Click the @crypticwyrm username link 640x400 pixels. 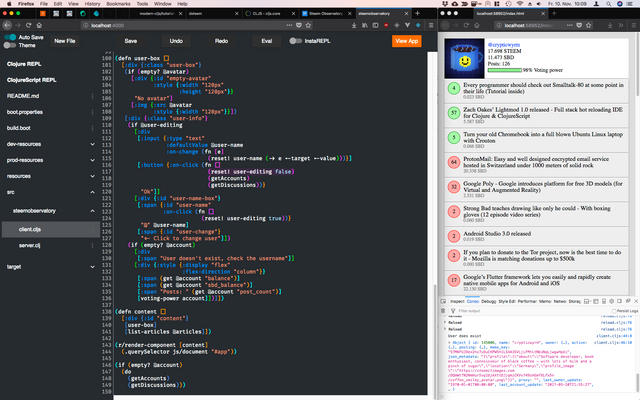click(x=504, y=45)
